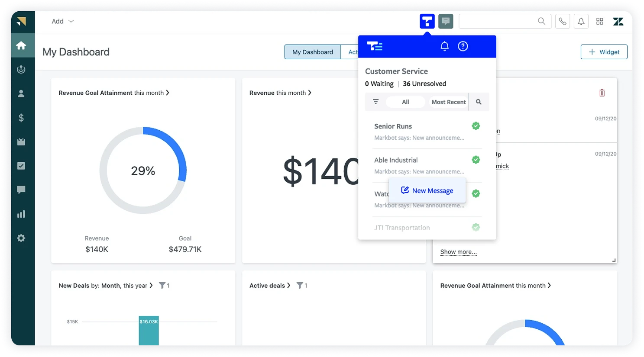
Task: Click the bell icon in Textline popup
Action: tap(445, 46)
